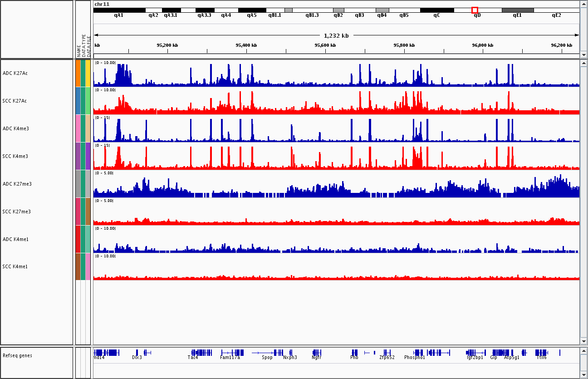
Task: Jump to the qA1 cytoband on the ideogram
Action: tap(119, 10)
